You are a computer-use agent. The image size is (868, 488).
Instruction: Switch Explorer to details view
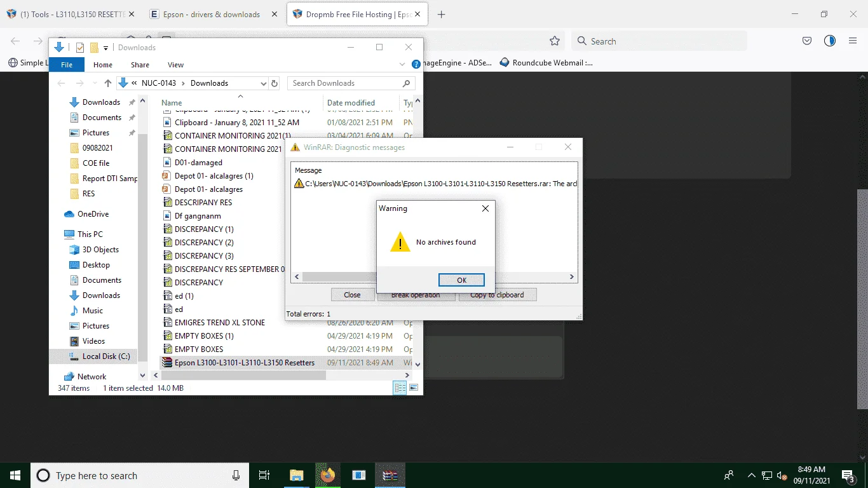click(400, 388)
